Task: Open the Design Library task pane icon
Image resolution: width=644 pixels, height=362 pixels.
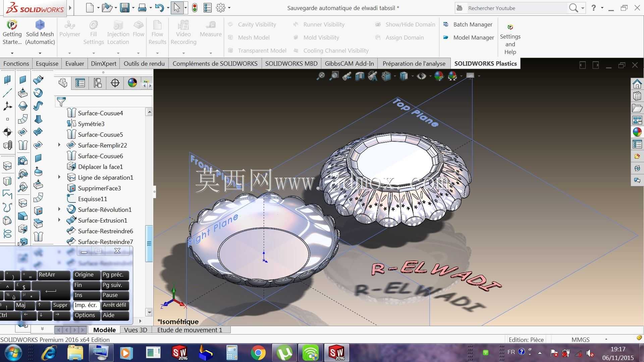Action: [x=637, y=96]
